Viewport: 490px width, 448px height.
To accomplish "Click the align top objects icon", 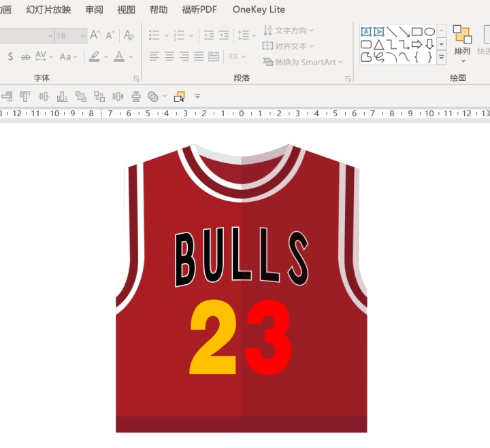I will point(25,96).
